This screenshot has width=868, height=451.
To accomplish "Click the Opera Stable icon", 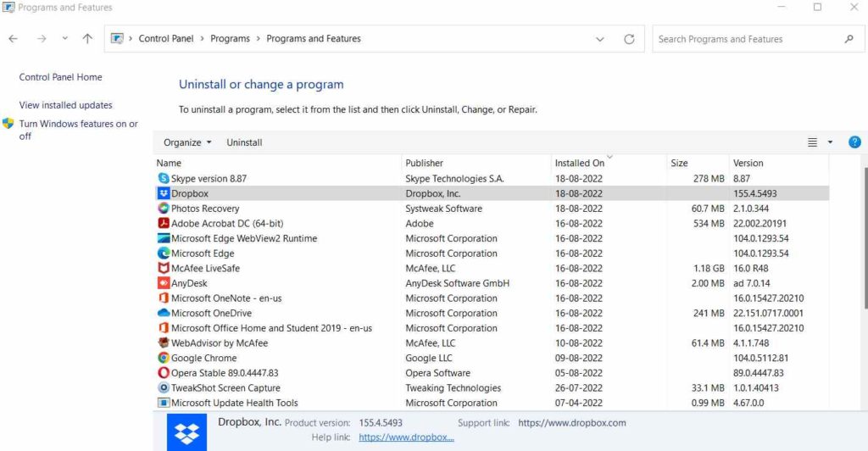I will [164, 372].
